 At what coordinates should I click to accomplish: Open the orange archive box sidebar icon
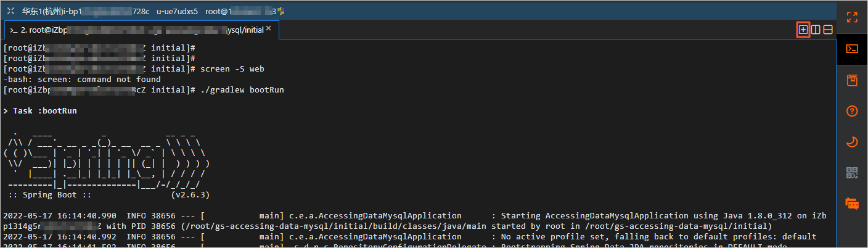pyautogui.click(x=852, y=80)
